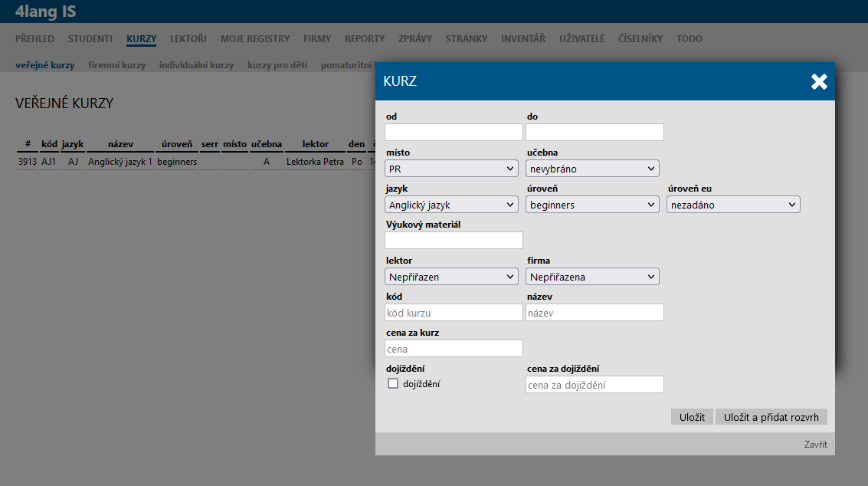Focus the od date field
Image resolution: width=868 pixels, height=486 pixels.
[454, 133]
